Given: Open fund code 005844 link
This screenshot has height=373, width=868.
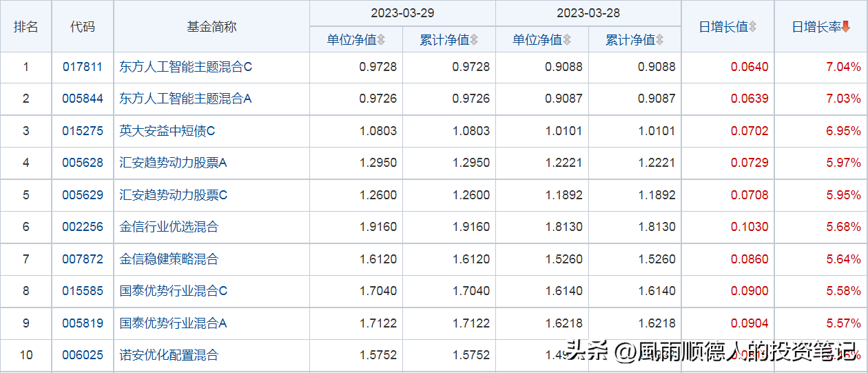Looking at the screenshot, I should tap(83, 99).
